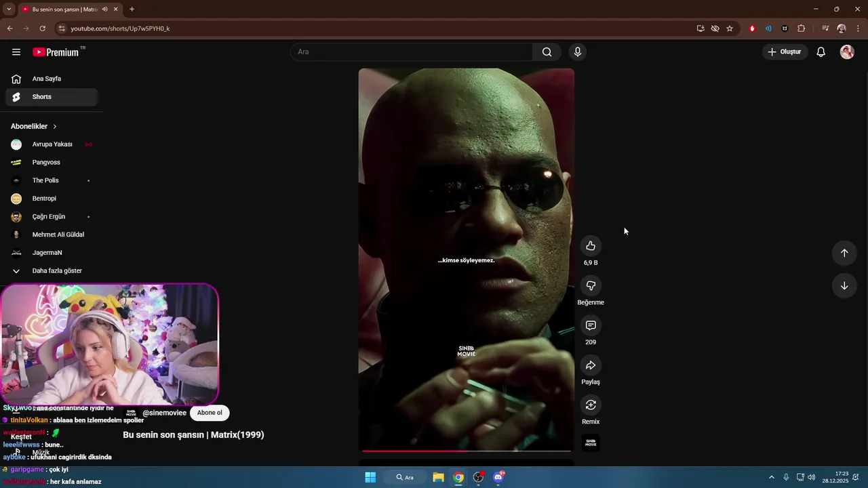Bookmark this page with star icon
Screen dimensions: 868x488
click(730, 28)
